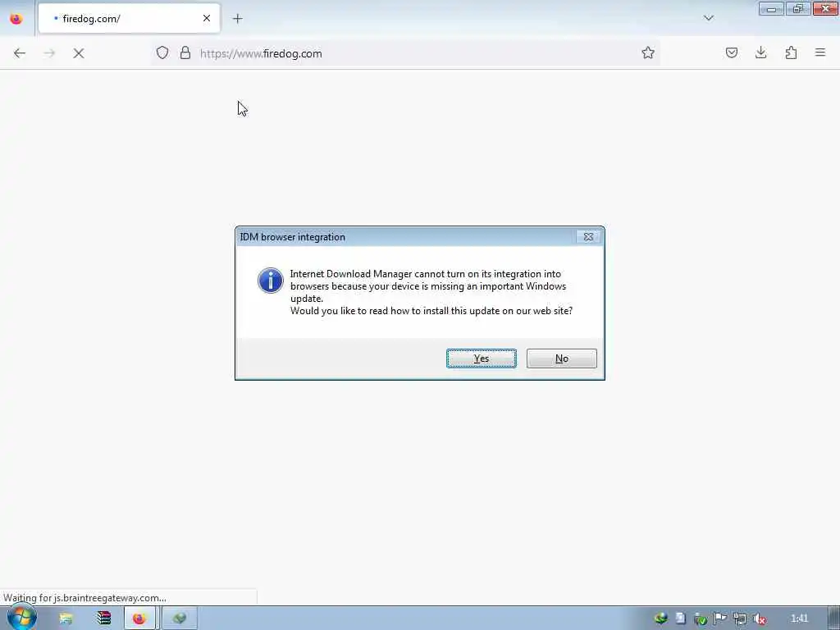Bookmark this page with the star icon
This screenshot has width=840, height=630.
pos(648,52)
